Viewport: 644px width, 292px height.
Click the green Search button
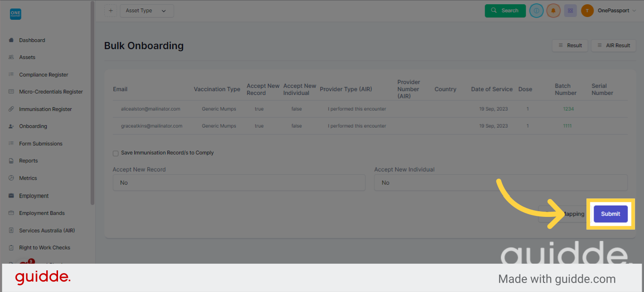pyautogui.click(x=505, y=10)
